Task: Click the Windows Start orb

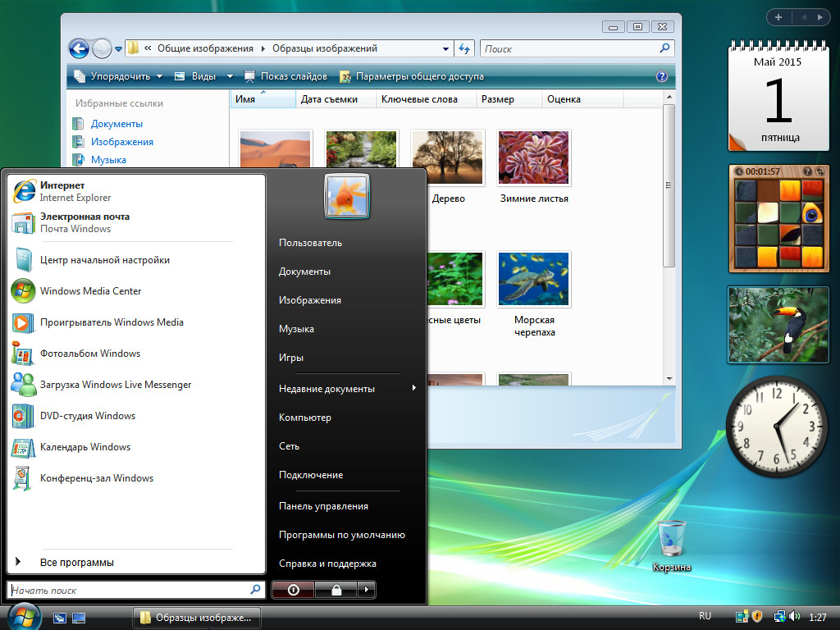Action: (24, 617)
